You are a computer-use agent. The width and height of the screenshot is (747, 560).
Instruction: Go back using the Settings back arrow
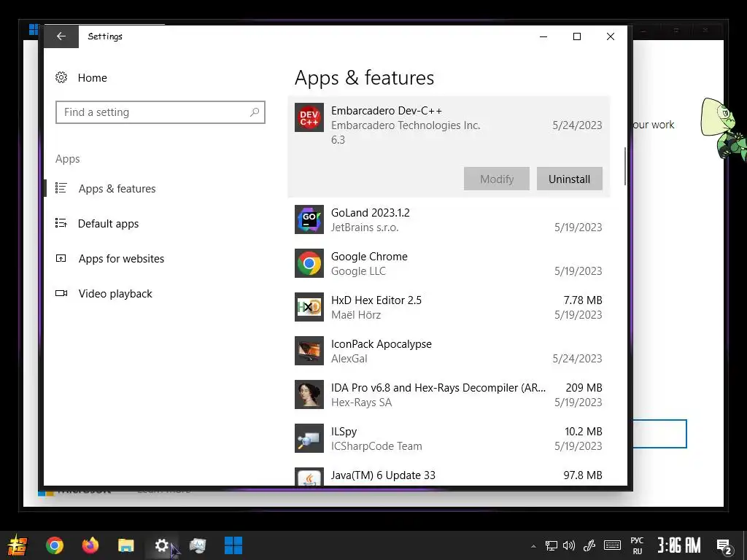61,36
